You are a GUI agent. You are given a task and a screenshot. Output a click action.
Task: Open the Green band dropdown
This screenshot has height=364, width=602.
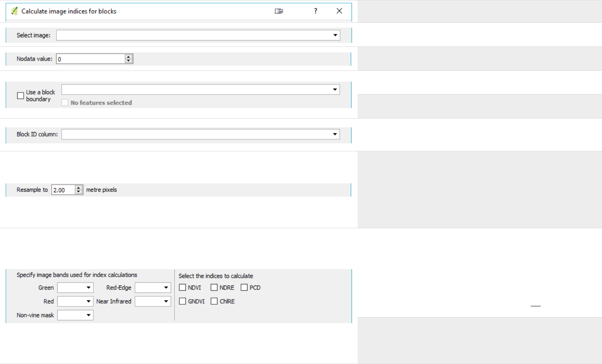pyautogui.click(x=75, y=288)
